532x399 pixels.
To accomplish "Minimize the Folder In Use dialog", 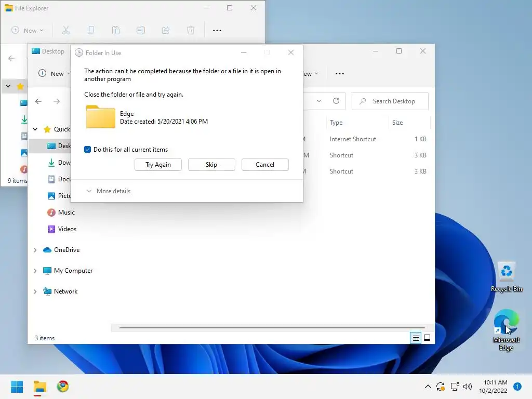I will [x=244, y=52].
